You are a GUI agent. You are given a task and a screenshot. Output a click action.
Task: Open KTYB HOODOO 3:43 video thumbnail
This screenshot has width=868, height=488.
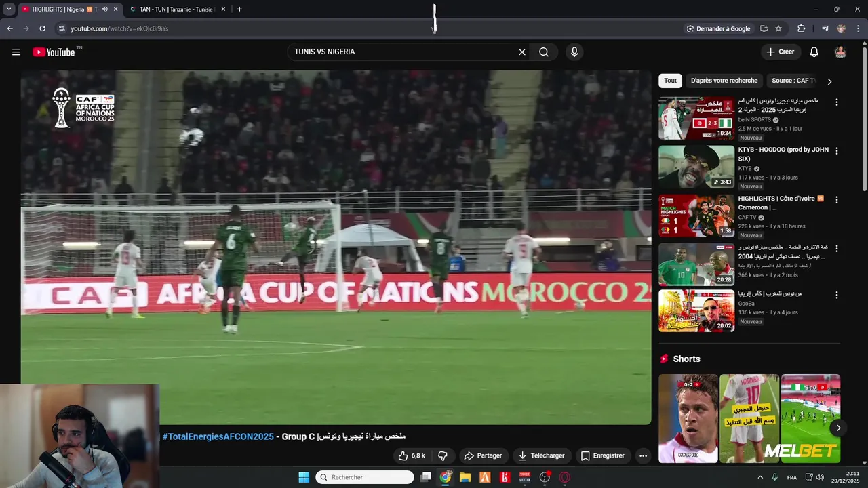click(696, 167)
